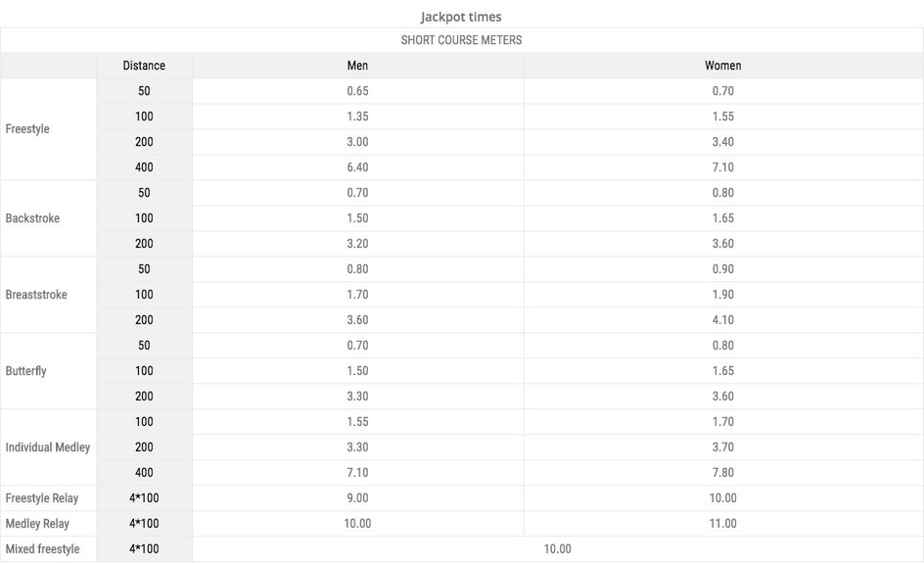Click the Women column header
The width and height of the screenshot is (924, 563).
pyautogui.click(x=723, y=66)
